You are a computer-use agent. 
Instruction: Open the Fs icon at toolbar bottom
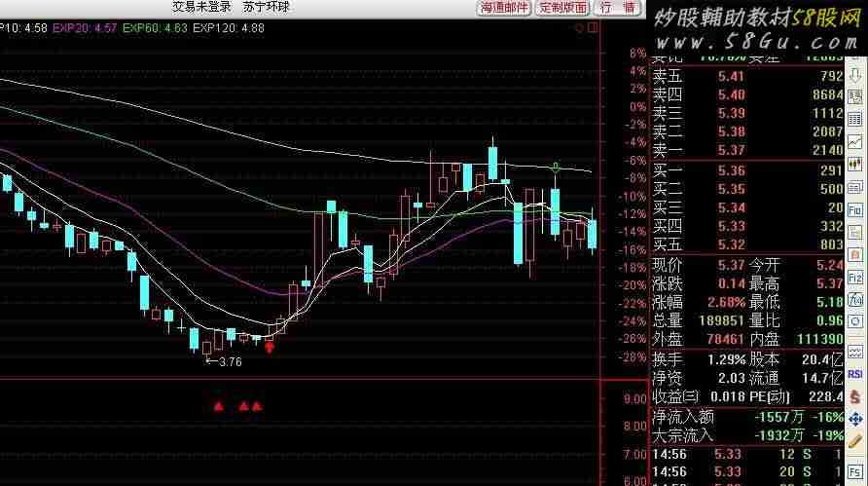[x=855, y=472]
